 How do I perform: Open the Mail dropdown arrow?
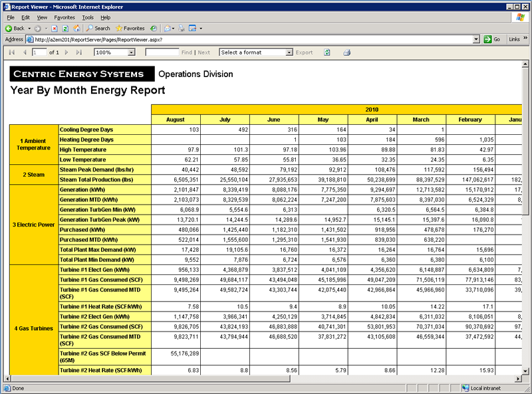click(173, 28)
